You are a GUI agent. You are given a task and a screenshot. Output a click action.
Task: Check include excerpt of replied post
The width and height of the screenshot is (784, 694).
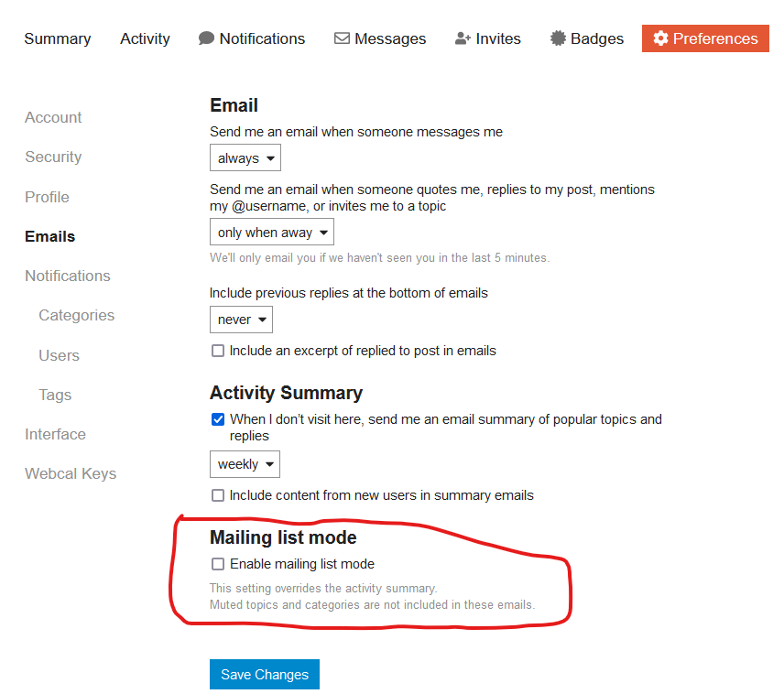coord(218,351)
